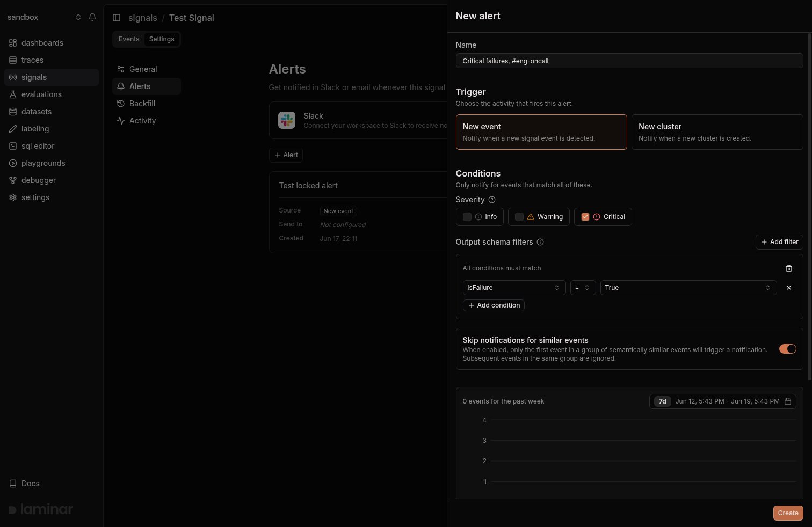This screenshot has width=812, height=527.
Task: Click '0 events for the past week' text
Action: click(503, 401)
